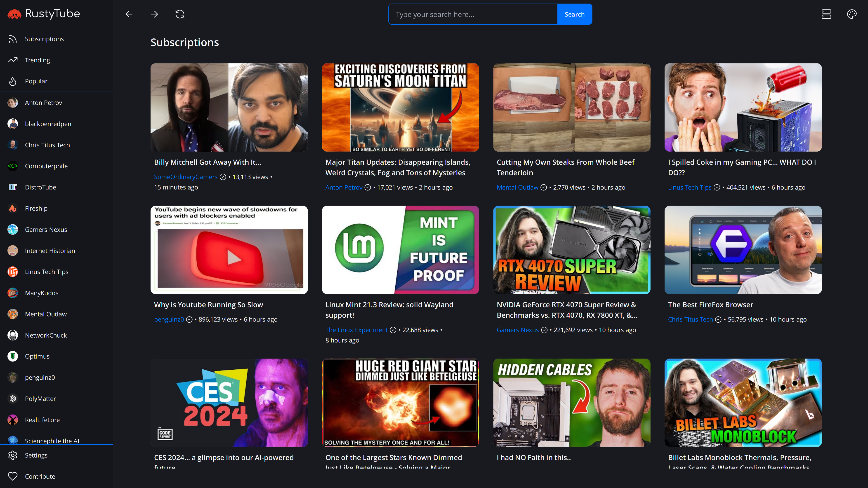868x488 pixels.
Task: Click the Internet Historian avatar
Action: pos(13,251)
